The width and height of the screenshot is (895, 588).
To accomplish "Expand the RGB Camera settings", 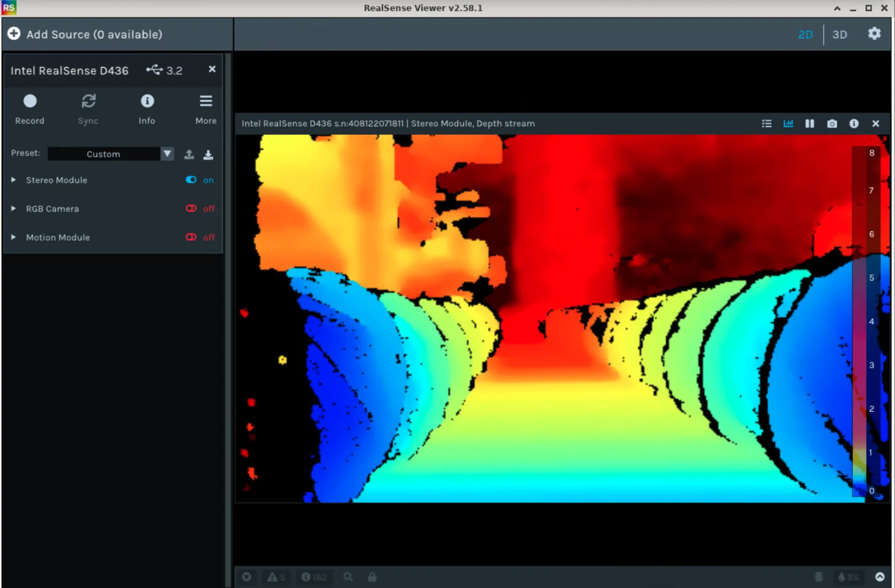I will coord(13,208).
